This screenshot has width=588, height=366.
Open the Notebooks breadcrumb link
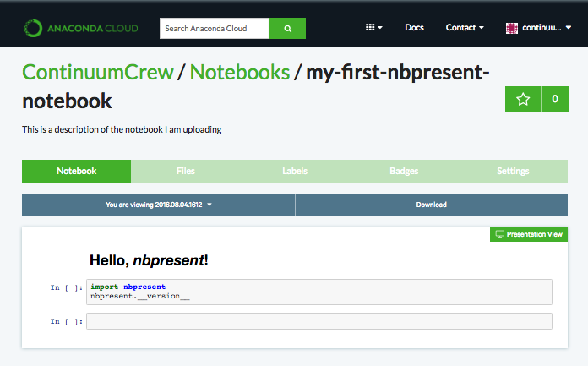point(240,72)
